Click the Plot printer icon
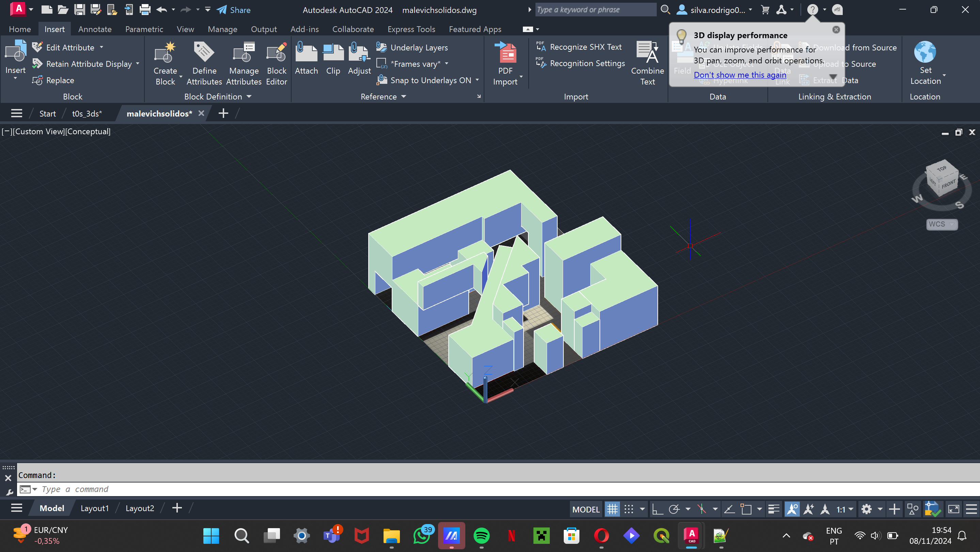 click(145, 10)
